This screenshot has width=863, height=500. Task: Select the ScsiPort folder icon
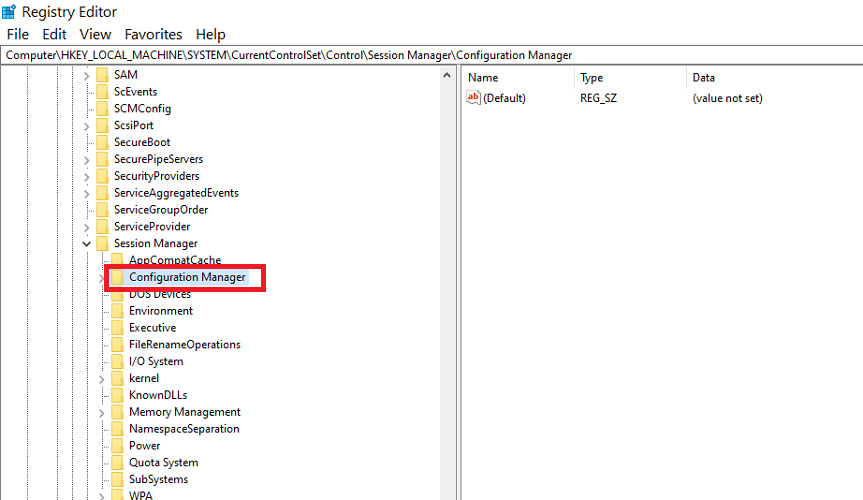102,126
